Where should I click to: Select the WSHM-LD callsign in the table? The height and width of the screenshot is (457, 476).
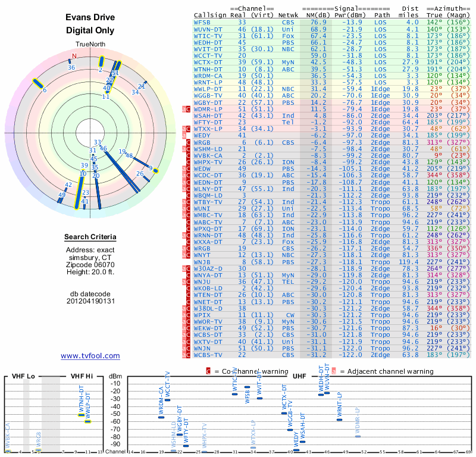click(x=208, y=149)
